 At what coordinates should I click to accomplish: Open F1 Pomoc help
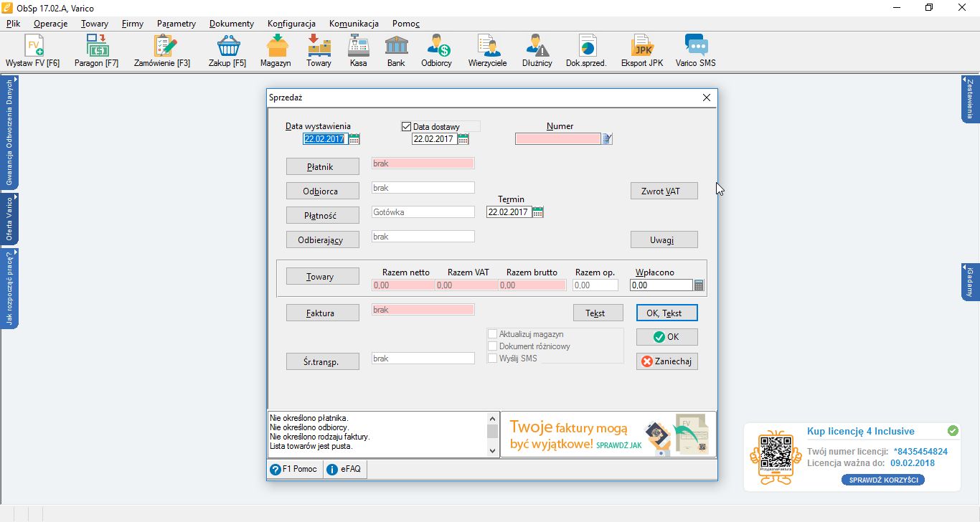pyautogui.click(x=294, y=469)
